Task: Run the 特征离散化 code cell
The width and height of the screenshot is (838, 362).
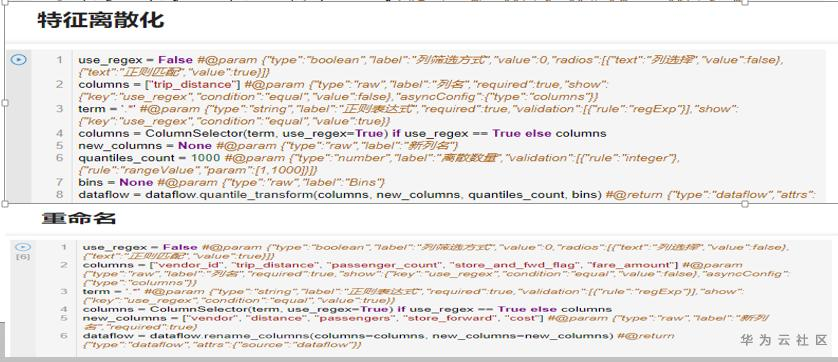Action: 19,59
